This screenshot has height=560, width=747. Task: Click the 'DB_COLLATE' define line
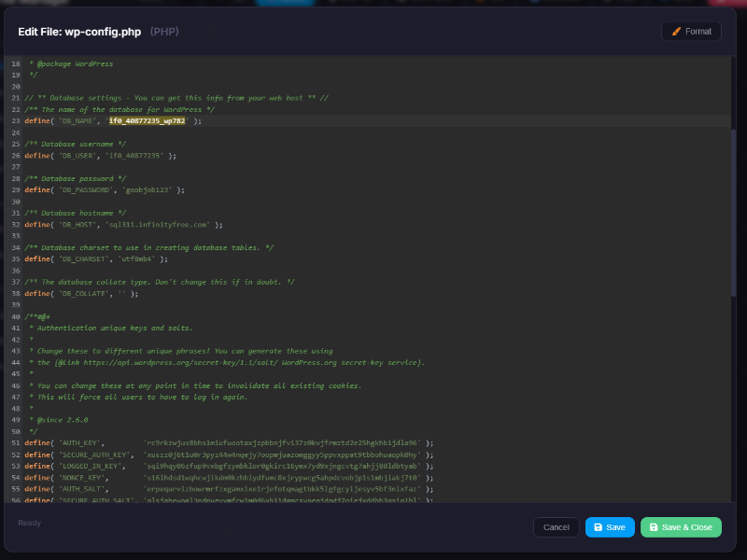pyautogui.click(x=81, y=294)
